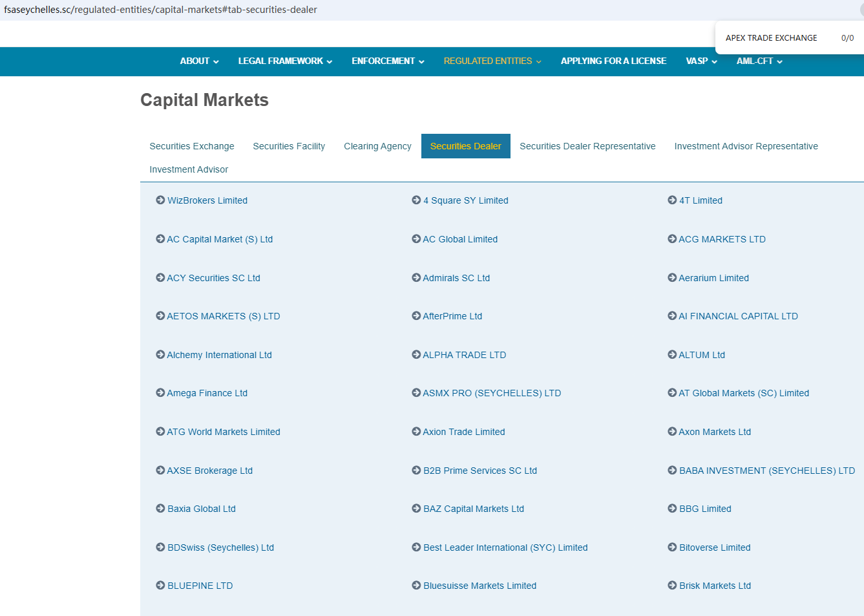The image size is (864, 616).
Task: Open Best Leader International (SYC) Limited link
Action: 505,547
